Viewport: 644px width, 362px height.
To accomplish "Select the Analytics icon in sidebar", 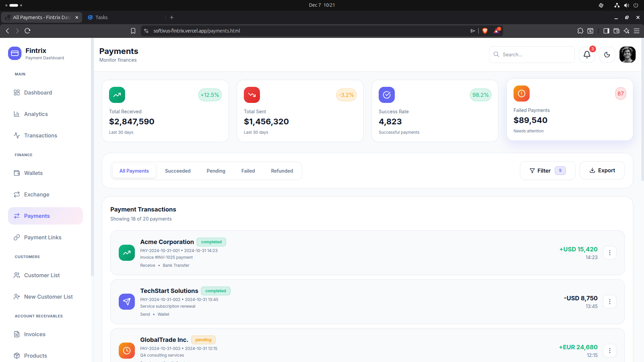I will point(17,114).
